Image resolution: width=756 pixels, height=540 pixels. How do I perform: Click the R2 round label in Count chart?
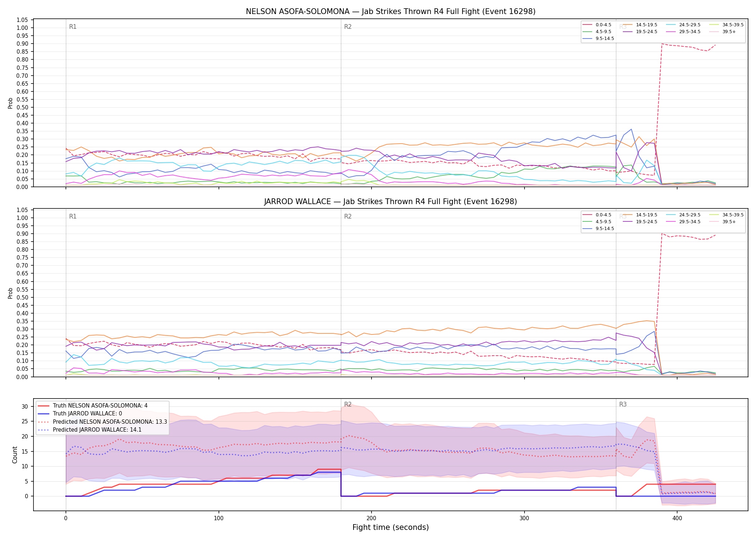point(348,404)
